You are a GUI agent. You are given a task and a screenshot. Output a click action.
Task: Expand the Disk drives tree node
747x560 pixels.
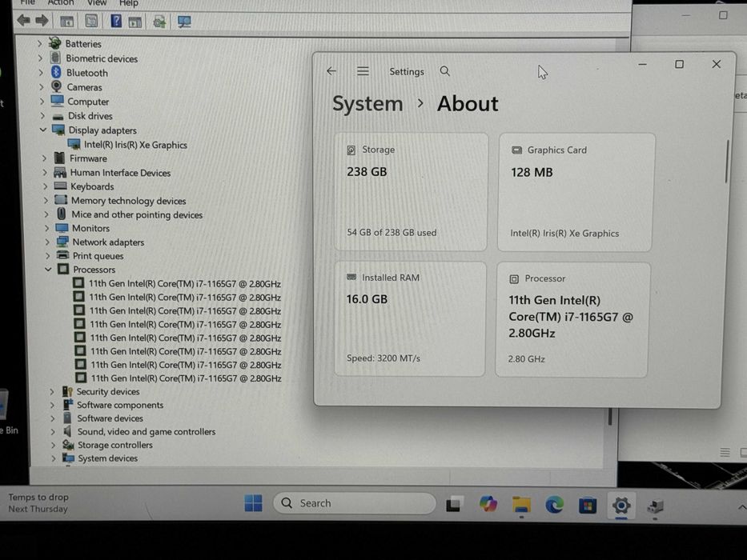point(42,116)
